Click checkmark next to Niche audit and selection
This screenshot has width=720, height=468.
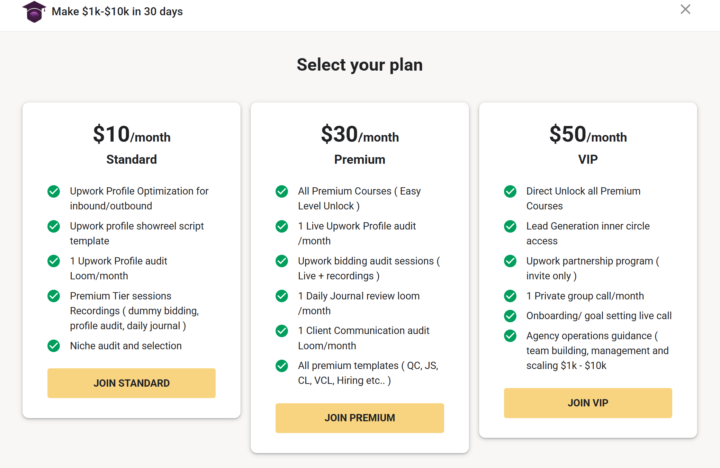[x=54, y=345]
